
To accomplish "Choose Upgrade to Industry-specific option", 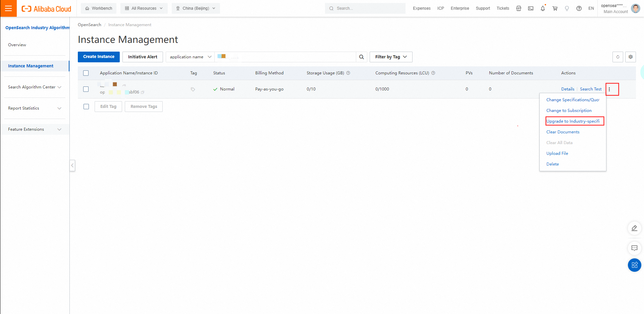I will pyautogui.click(x=573, y=121).
